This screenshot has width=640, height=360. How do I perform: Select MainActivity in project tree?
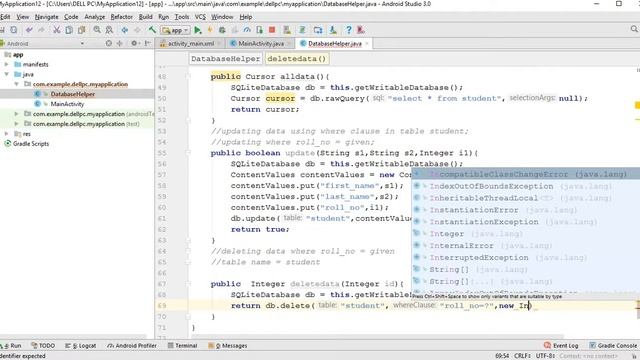[67, 104]
